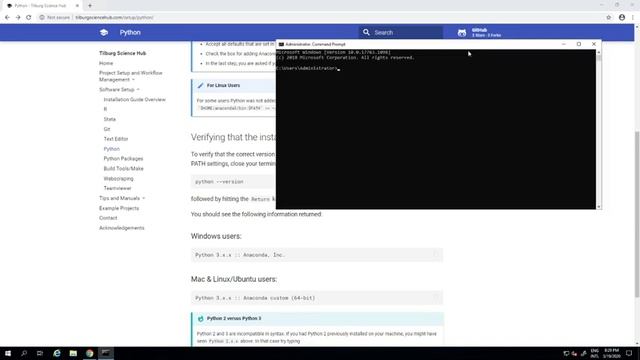Click the taskbar clock and date
Viewport: 640px width, 360px height.
coord(612,353)
